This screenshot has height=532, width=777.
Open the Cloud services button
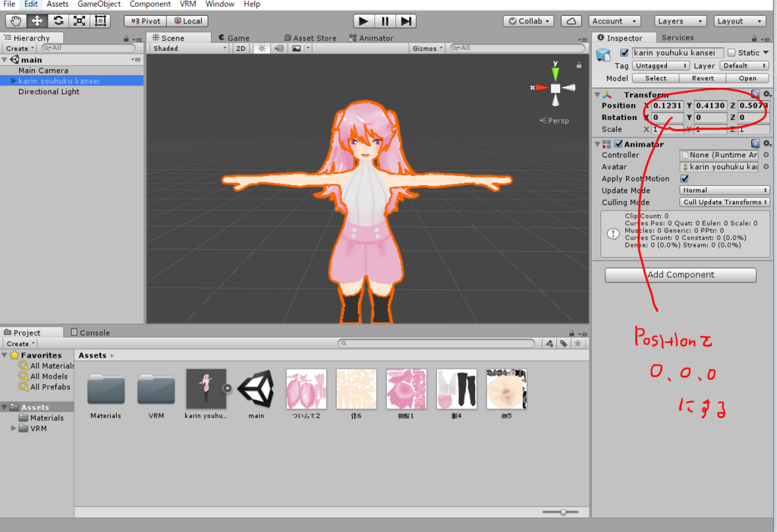tap(571, 20)
